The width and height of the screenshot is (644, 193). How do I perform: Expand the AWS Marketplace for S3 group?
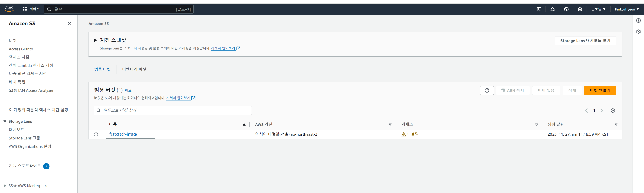(5, 186)
